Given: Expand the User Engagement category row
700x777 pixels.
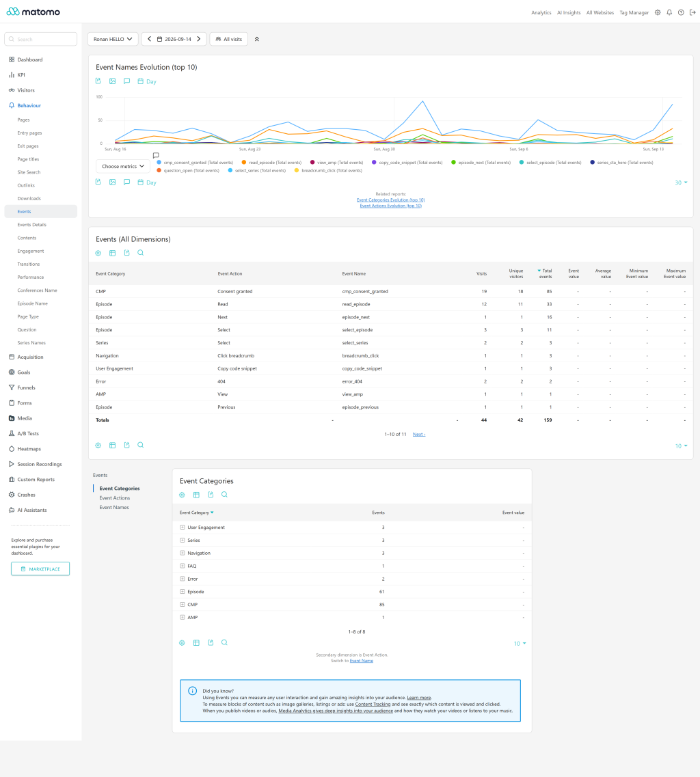Looking at the screenshot, I should pyautogui.click(x=183, y=528).
